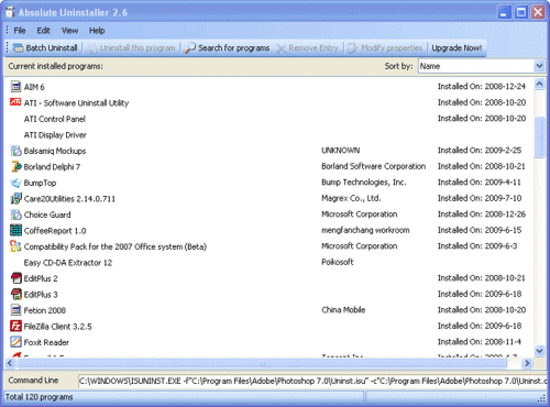Click the FileZilla Client 3.2.5 icon
The height and width of the screenshot is (407, 550).
click(x=15, y=326)
